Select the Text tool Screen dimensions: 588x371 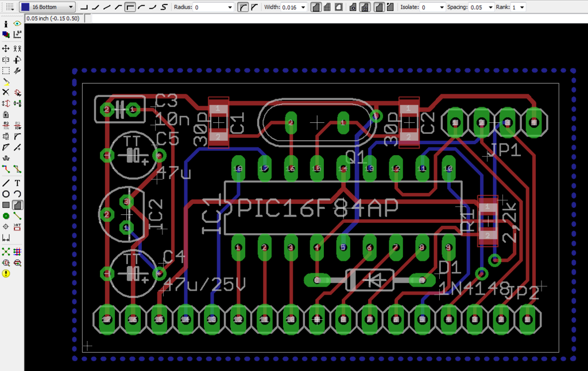pos(17,183)
